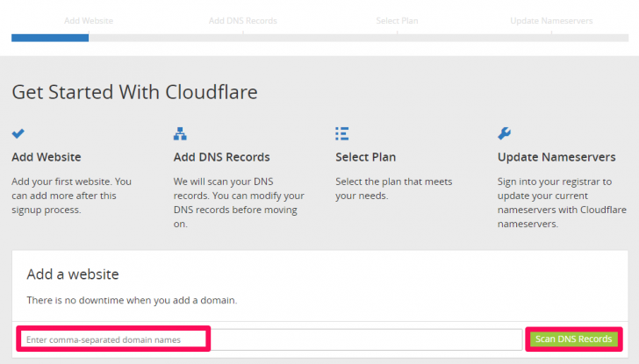The width and height of the screenshot is (639, 364).
Task: Select the Update Nameservers progress step
Action: pyautogui.click(x=551, y=21)
